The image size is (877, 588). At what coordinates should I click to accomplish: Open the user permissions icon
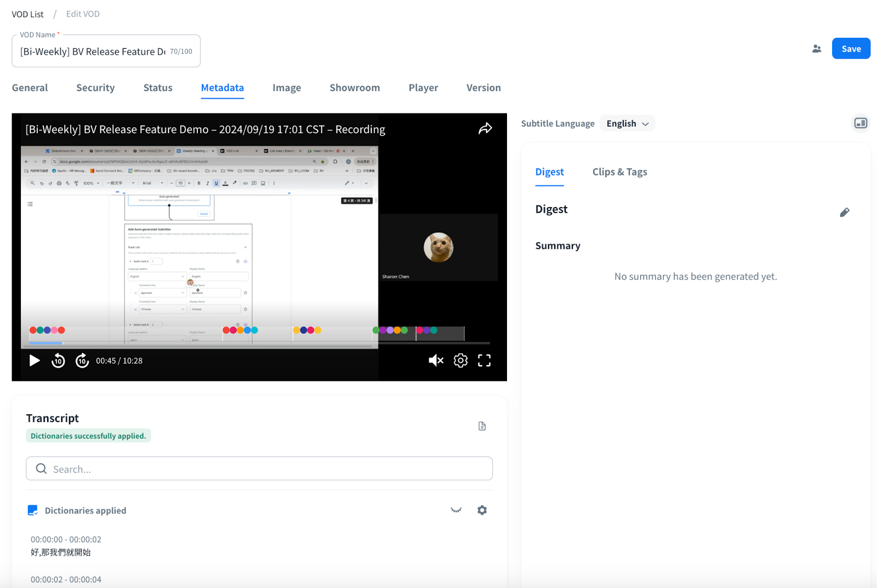point(817,49)
